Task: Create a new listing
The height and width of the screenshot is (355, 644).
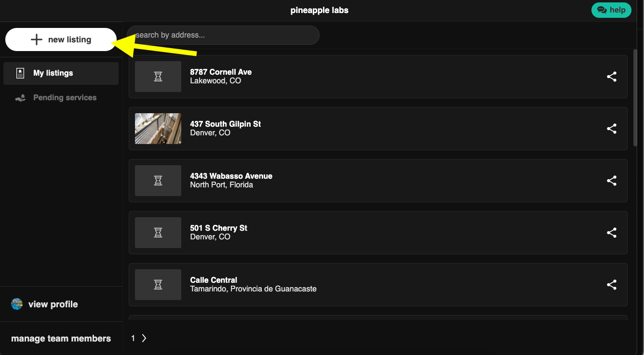Action: [61, 39]
